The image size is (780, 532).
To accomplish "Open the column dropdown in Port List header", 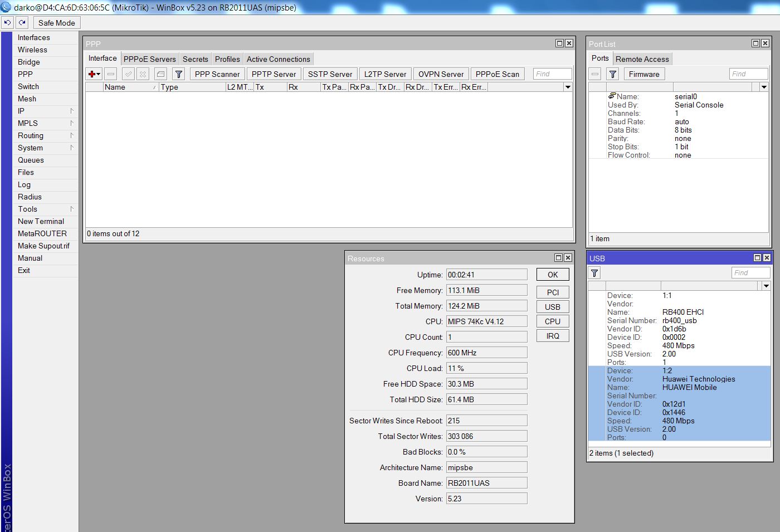I will pyautogui.click(x=764, y=87).
